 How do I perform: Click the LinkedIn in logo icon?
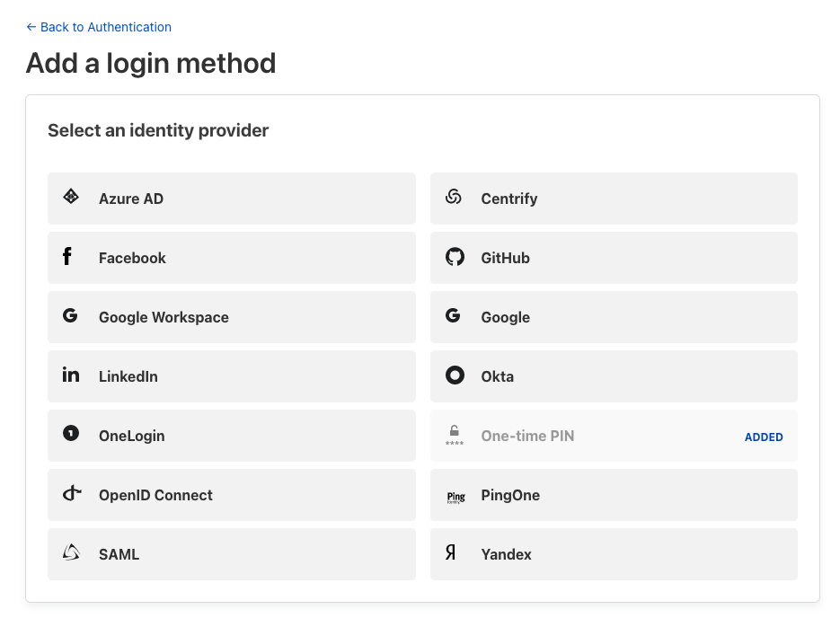click(71, 375)
